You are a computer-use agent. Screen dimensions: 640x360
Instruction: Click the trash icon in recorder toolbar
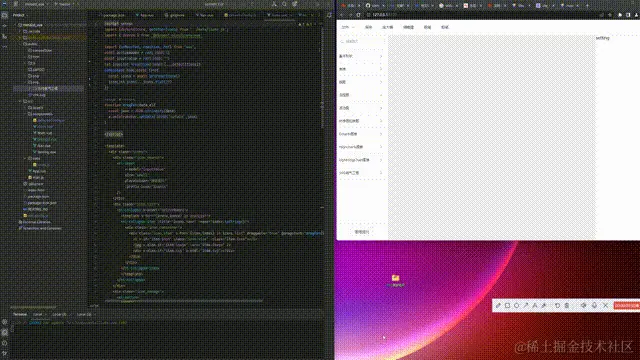tap(567, 305)
